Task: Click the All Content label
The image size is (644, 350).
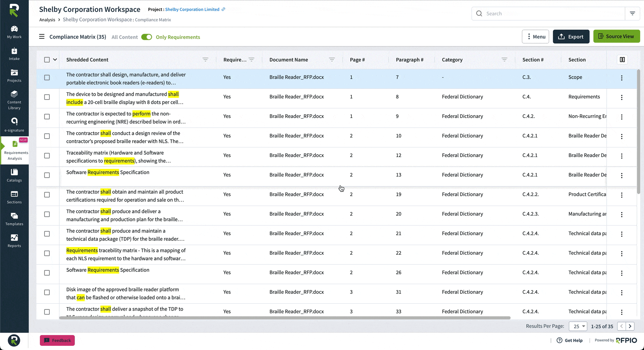Action: click(125, 37)
